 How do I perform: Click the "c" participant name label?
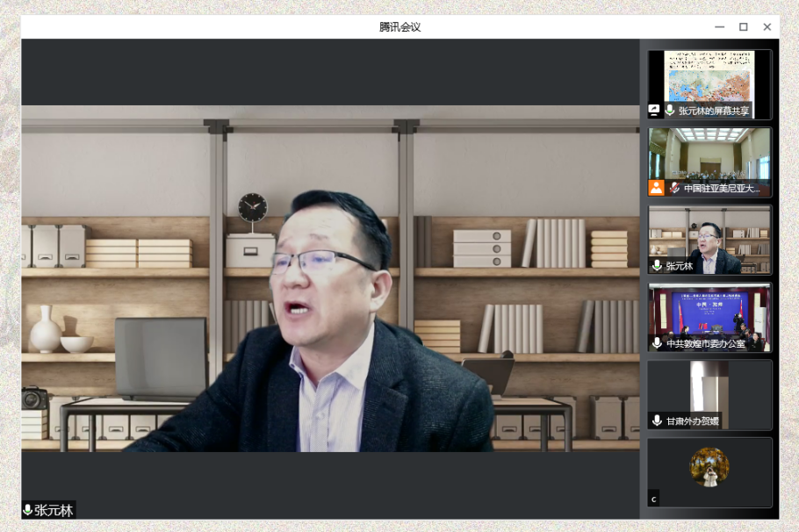pos(653,500)
